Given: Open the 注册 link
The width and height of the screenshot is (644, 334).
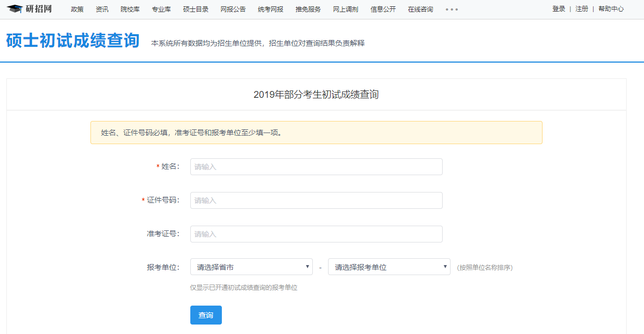Looking at the screenshot, I should (x=581, y=9).
